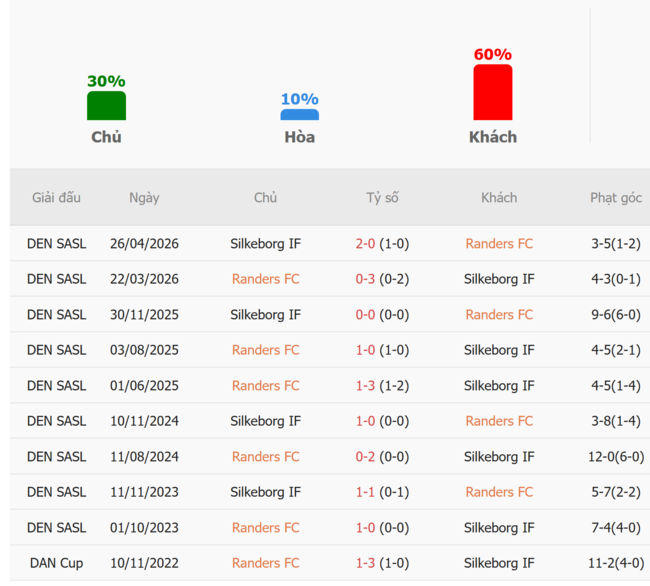Click the corner stat 3-5(1-2)
Screen dimensions: 650x586
click(616, 244)
